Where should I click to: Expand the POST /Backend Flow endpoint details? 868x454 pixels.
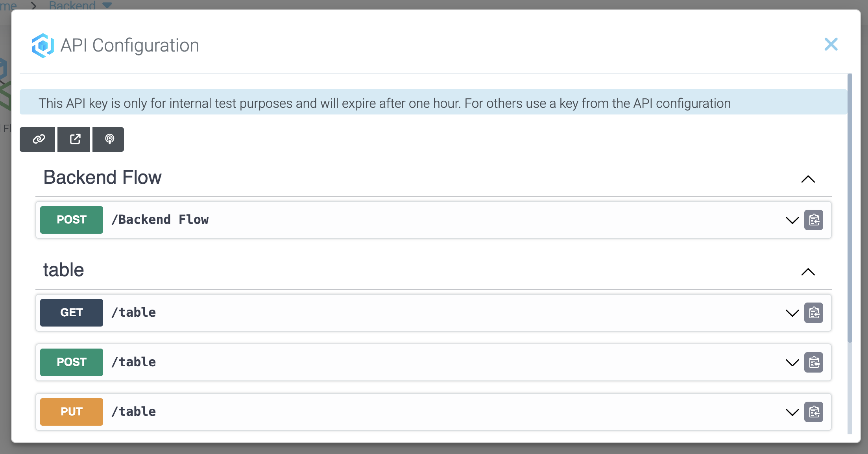point(792,220)
